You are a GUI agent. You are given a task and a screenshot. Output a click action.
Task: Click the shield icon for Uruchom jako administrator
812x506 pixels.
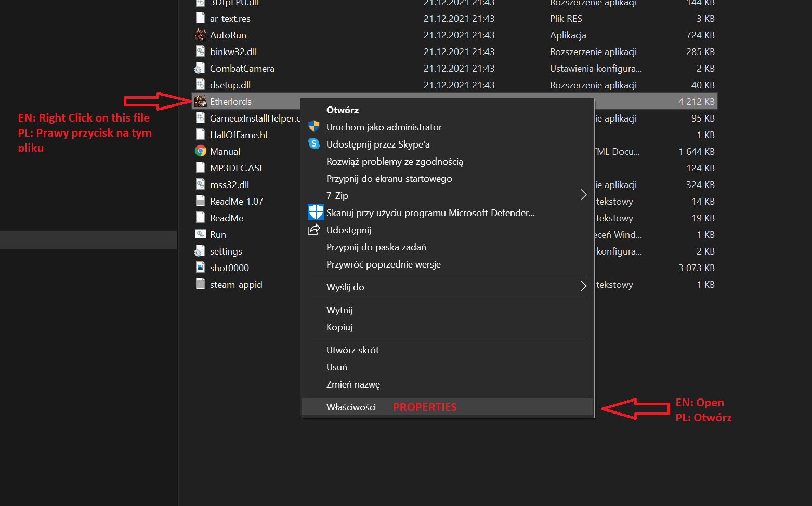(314, 126)
